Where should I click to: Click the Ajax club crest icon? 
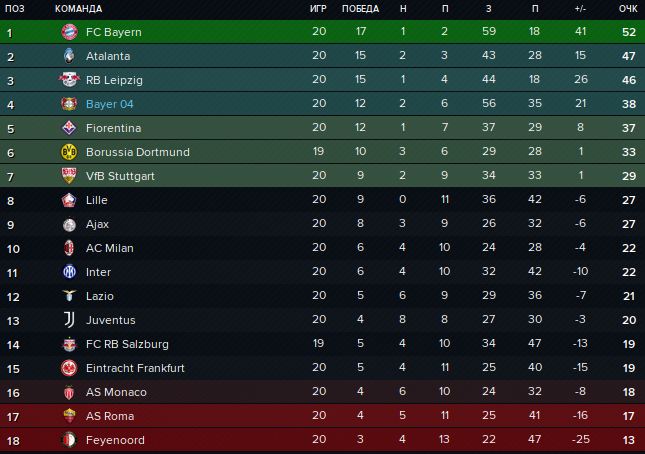(x=69, y=224)
